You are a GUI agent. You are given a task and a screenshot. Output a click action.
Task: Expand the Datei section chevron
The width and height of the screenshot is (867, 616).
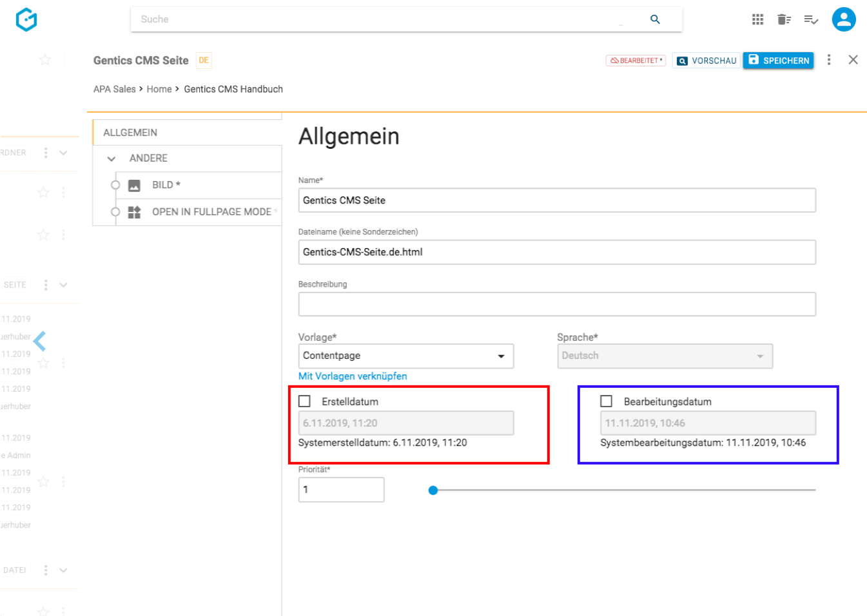[63, 570]
